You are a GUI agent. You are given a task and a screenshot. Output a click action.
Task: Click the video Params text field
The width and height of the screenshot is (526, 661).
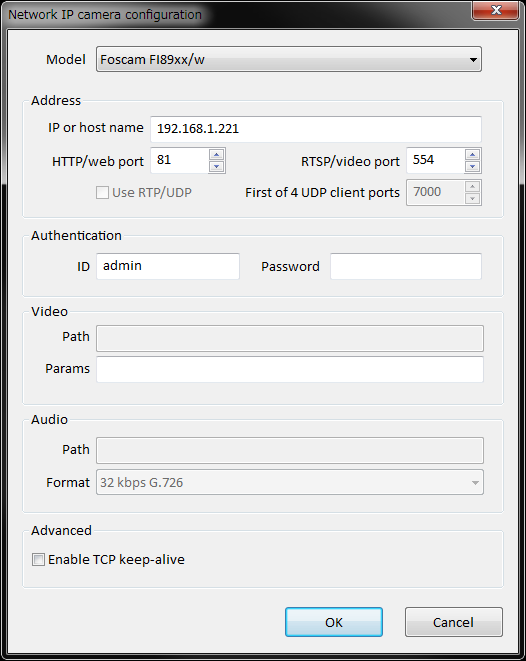(x=290, y=370)
